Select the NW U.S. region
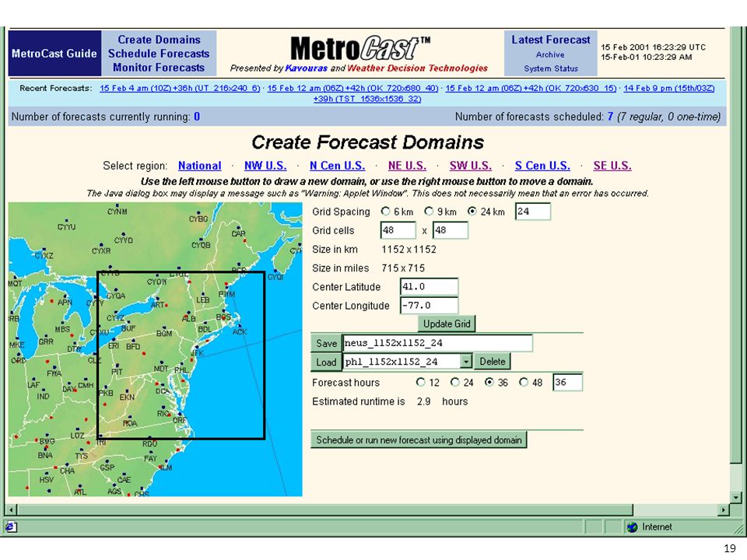Viewport: 747px width, 560px height. pos(265,166)
